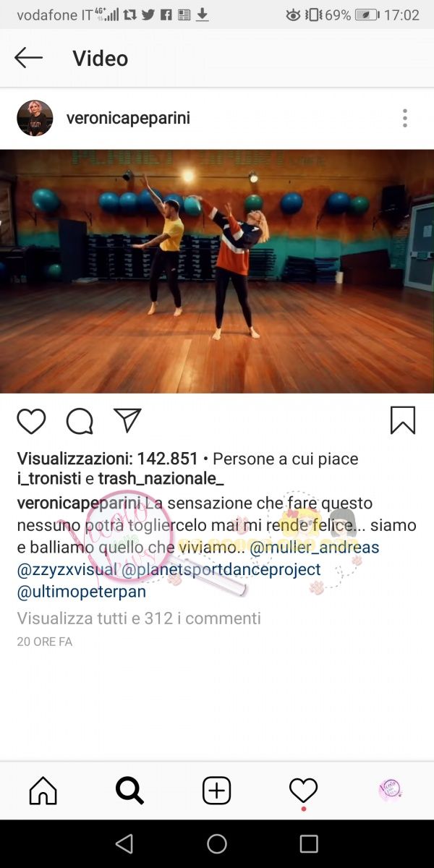Play the dance video
Image resolution: width=434 pixels, height=868 pixels.
(x=217, y=271)
